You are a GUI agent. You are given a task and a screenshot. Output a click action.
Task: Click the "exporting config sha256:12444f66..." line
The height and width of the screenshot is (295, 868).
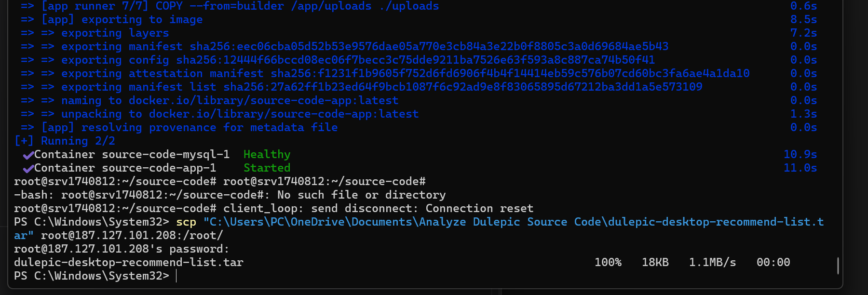338,60
